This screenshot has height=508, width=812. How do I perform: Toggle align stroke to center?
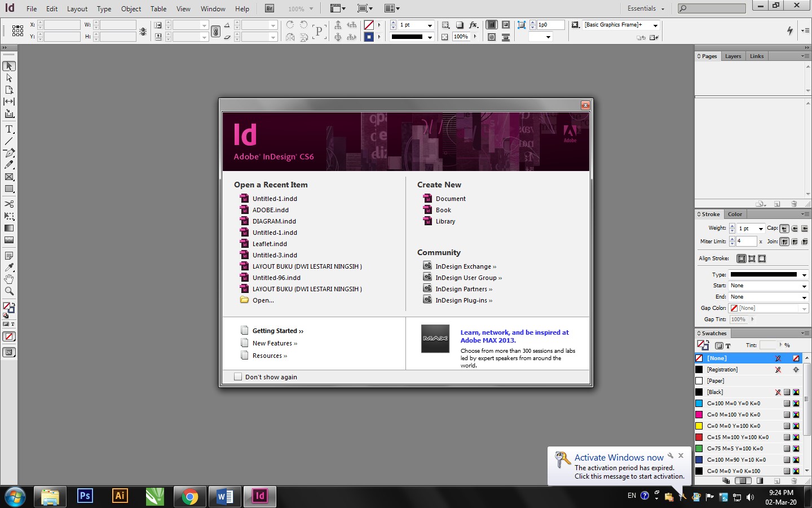742,259
